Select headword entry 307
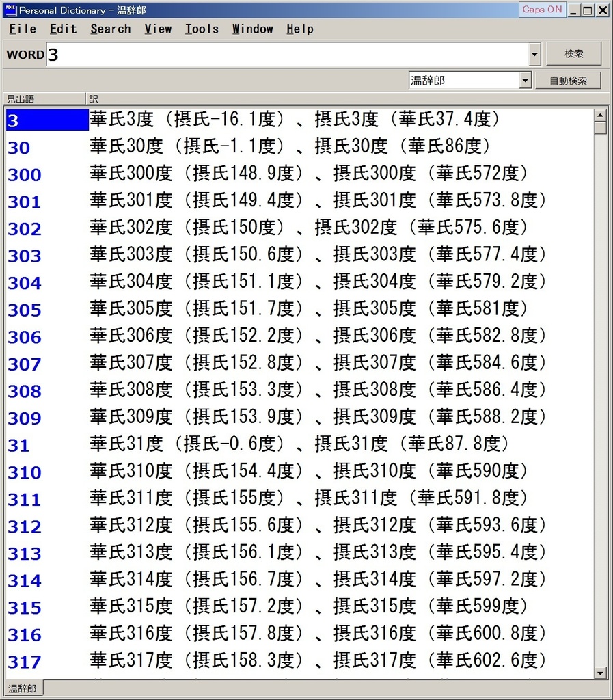 25,364
